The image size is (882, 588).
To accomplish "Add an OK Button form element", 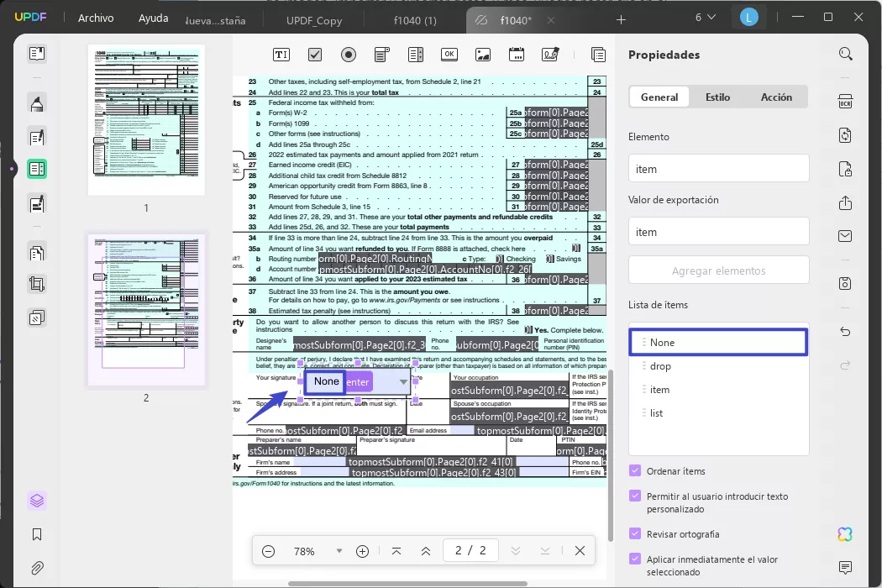I will [449, 55].
